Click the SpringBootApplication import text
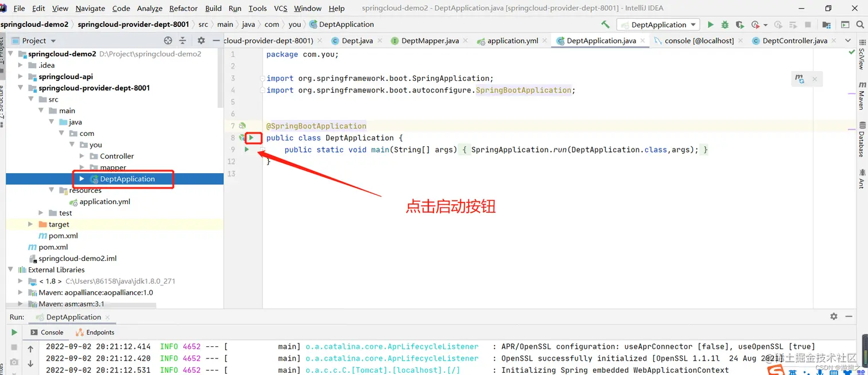 click(x=524, y=90)
